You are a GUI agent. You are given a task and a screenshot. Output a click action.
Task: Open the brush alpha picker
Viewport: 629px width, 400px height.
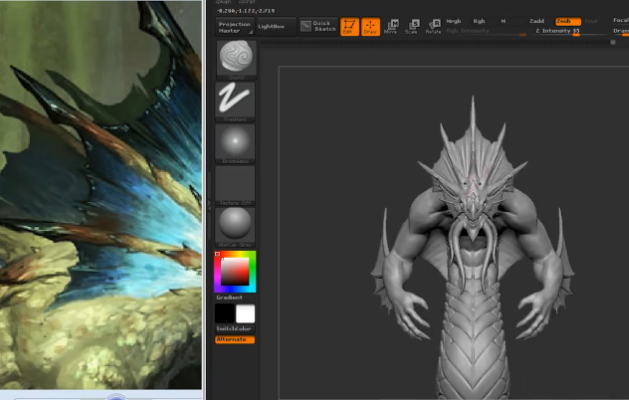[x=235, y=143]
